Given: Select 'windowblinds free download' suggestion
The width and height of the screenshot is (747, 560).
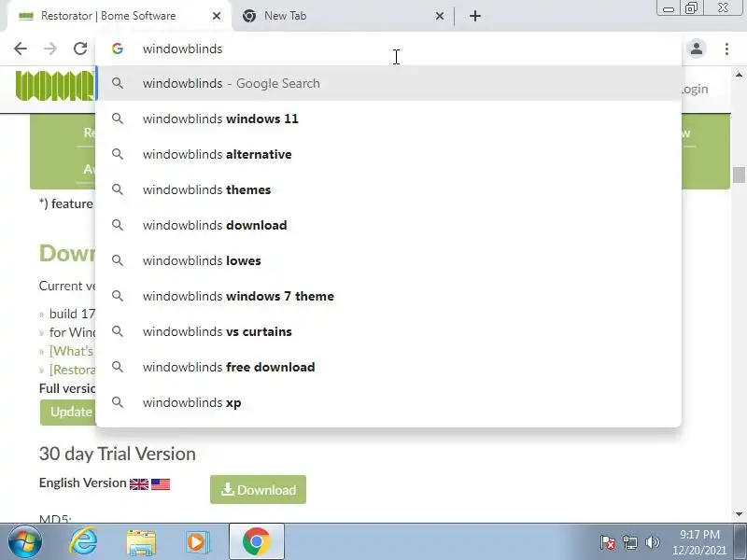Looking at the screenshot, I should [x=388, y=367].
